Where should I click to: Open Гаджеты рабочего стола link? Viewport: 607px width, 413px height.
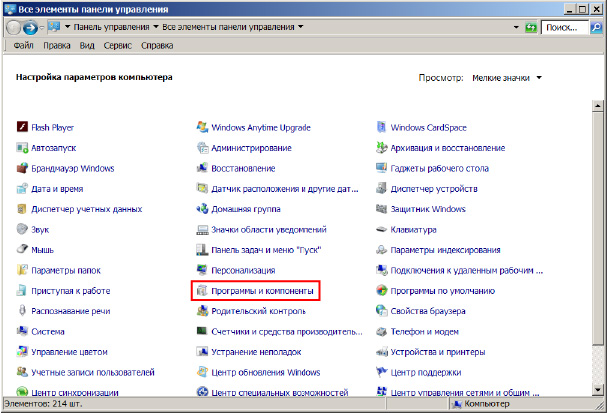pyautogui.click(x=439, y=168)
